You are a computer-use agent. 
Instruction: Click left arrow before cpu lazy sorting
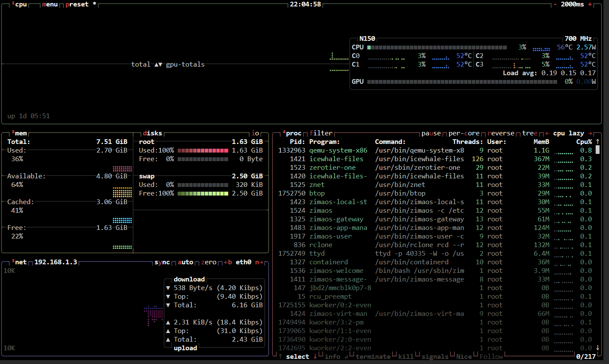click(547, 133)
